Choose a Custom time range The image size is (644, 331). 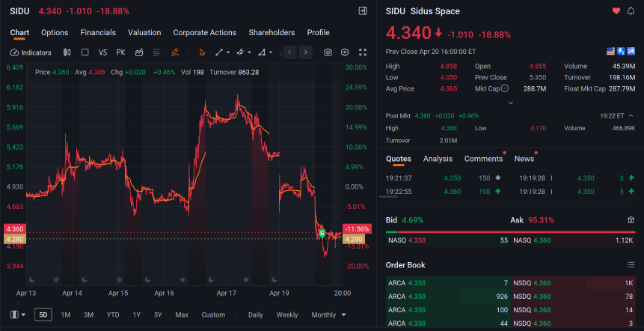click(213, 315)
